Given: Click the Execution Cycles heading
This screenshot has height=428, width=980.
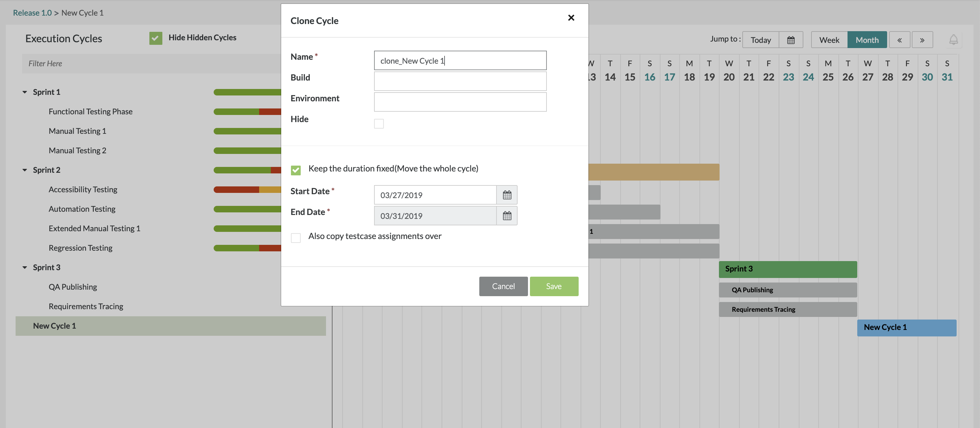Looking at the screenshot, I should [x=64, y=38].
